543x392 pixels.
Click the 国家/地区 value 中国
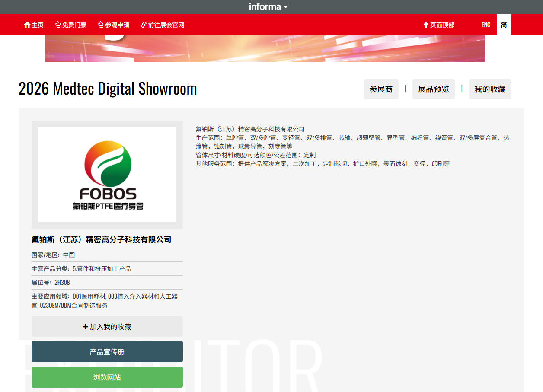coord(69,255)
